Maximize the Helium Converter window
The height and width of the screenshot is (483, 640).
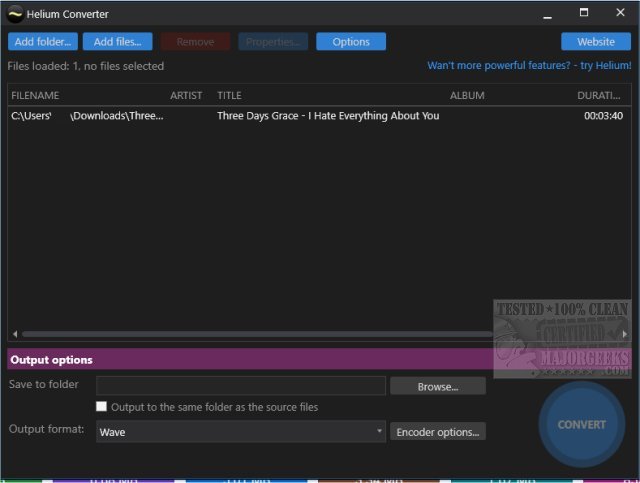coord(584,13)
